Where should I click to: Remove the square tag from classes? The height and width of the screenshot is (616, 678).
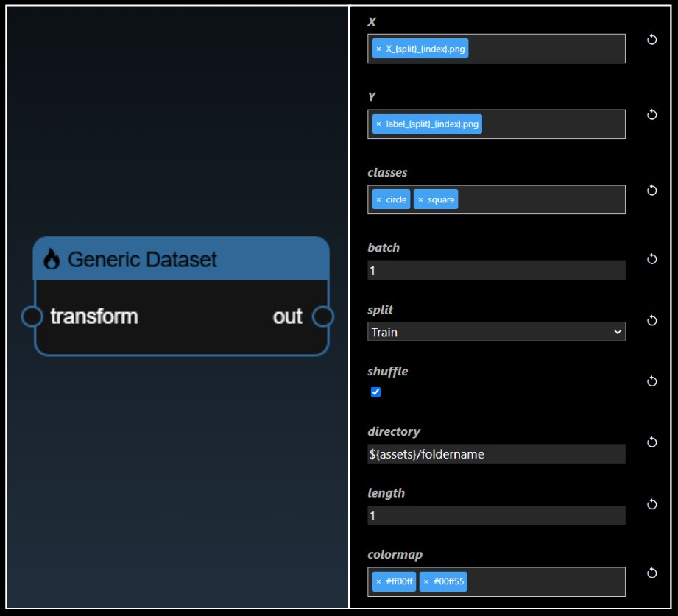[x=420, y=199]
